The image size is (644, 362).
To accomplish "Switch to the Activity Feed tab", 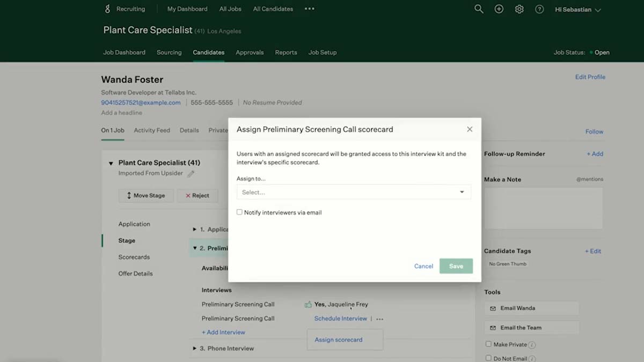I will click(x=152, y=130).
